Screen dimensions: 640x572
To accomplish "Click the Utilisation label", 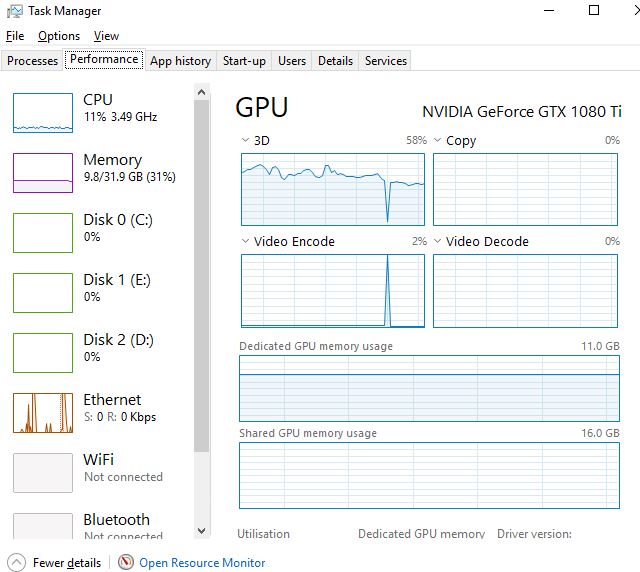I will tap(263, 534).
